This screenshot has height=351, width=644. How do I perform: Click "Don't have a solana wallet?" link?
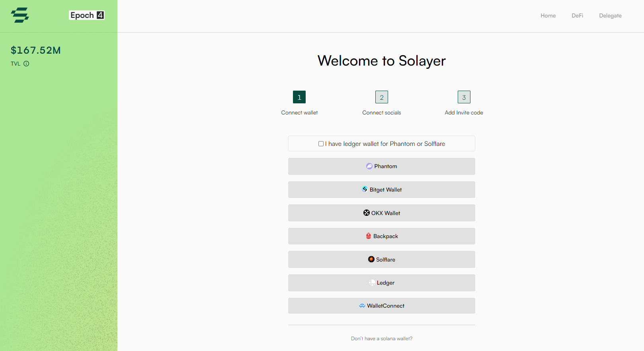click(382, 339)
